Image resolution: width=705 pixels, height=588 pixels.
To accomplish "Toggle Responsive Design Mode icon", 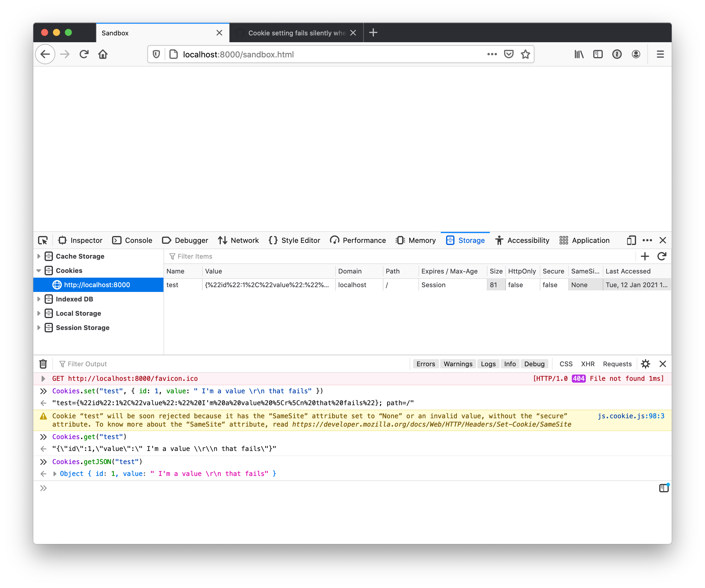I will pos(631,240).
